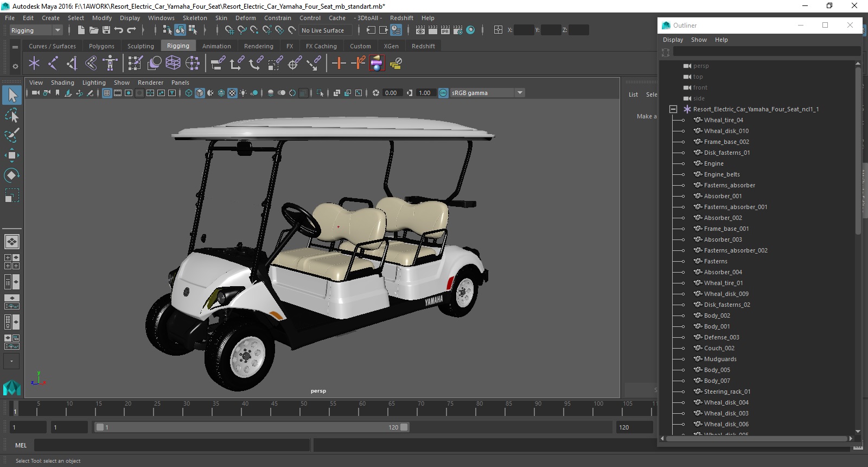Toggle snap to grids magnet icon
Image resolution: width=868 pixels, height=467 pixels.
tap(229, 30)
